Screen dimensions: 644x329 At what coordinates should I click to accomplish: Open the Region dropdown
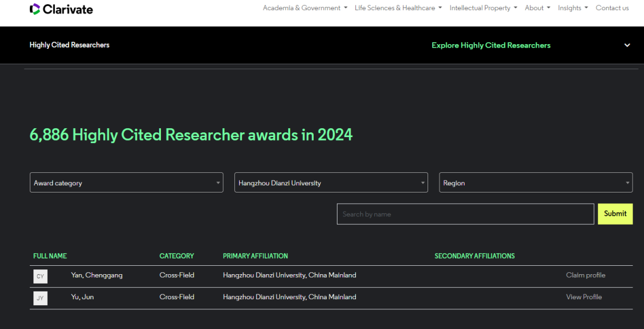tap(536, 182)
